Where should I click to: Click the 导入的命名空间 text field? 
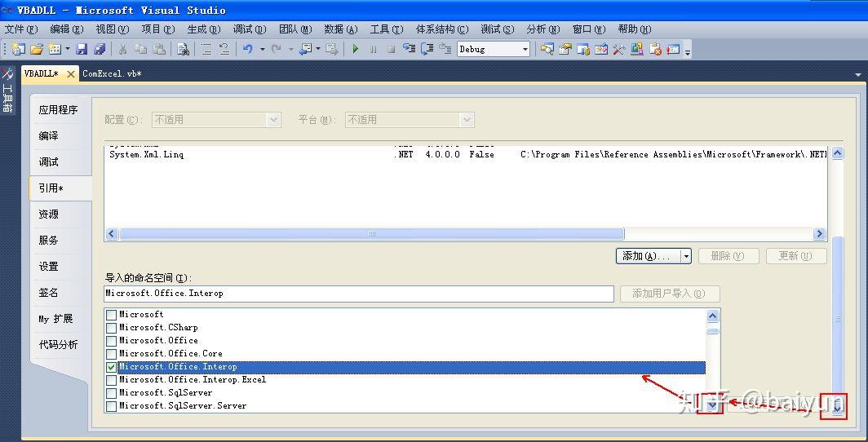(x=359, y=294)
